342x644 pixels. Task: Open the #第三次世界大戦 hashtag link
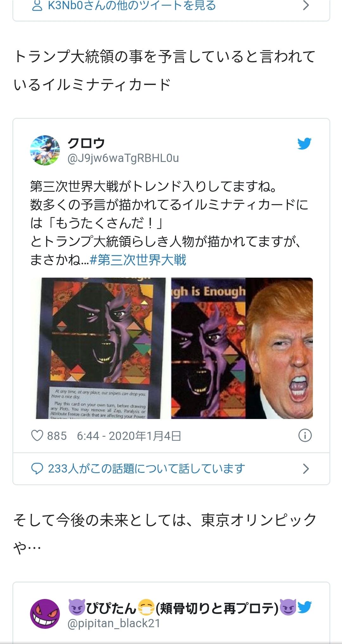pos(138,260)
